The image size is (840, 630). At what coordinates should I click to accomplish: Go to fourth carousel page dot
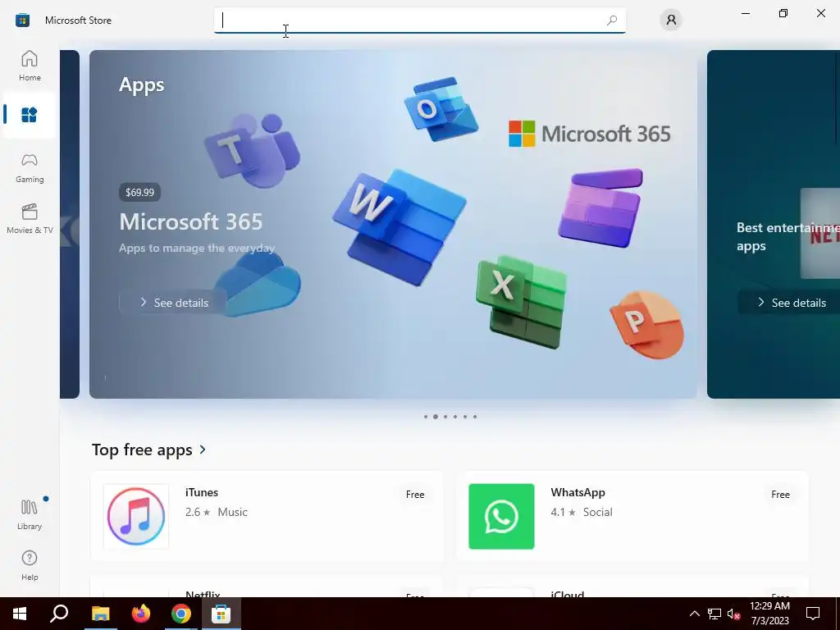[x=455, y=416]
